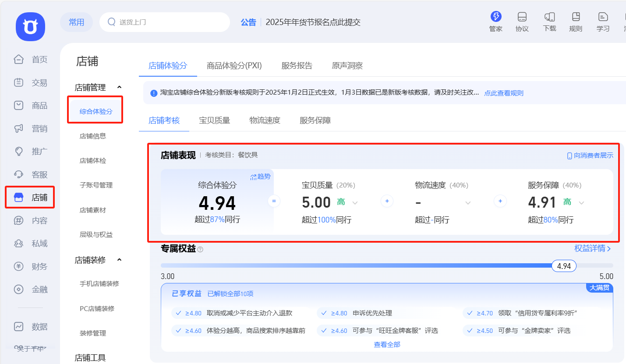Collapse the 店铺装修 section
Image resolution: width=626 pixels, height=364 pixels.
[120, 260]
